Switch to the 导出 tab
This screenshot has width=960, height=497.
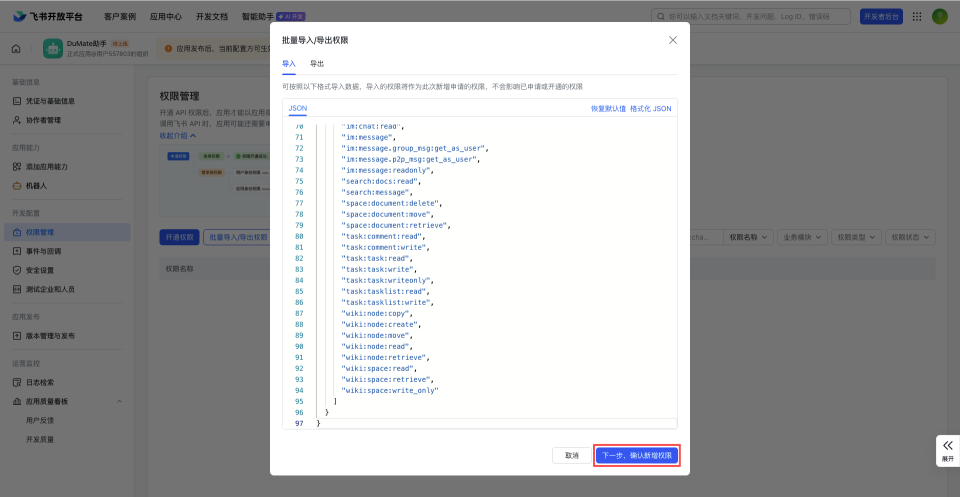point(317,63)
